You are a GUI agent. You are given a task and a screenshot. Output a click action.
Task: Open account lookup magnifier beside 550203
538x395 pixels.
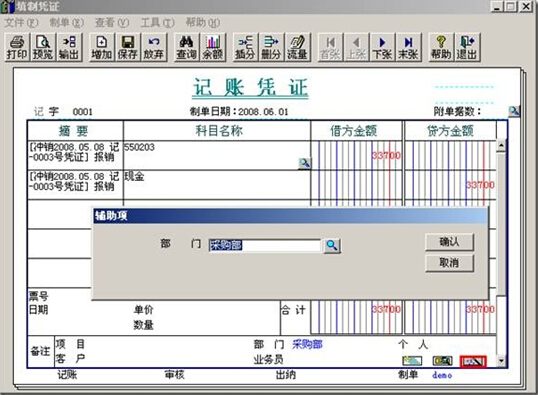pyautogui.click(x=304, y=163)
